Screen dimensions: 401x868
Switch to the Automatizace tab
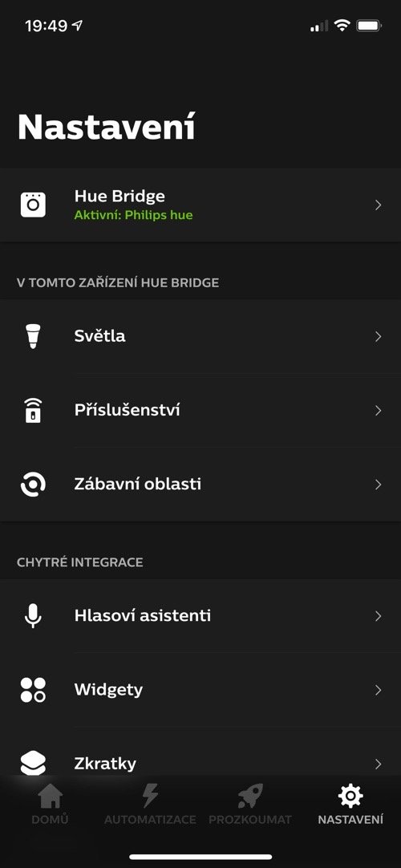click(150, 805)
